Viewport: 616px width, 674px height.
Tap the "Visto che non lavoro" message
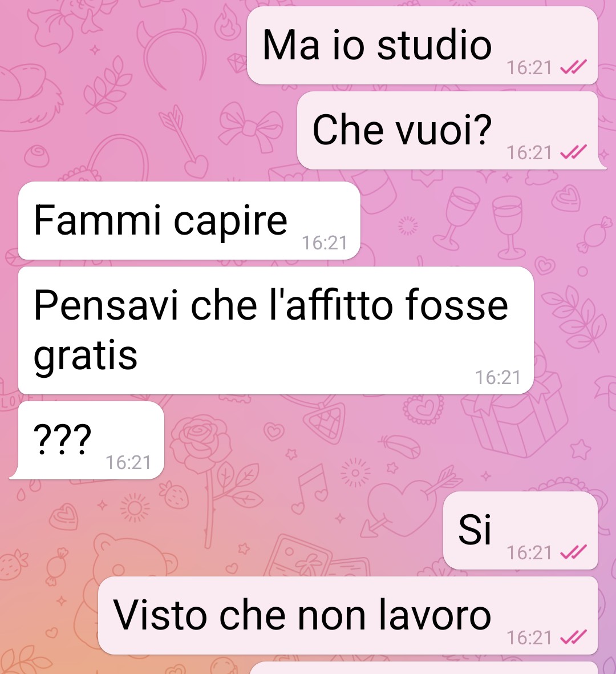(348, 616)
